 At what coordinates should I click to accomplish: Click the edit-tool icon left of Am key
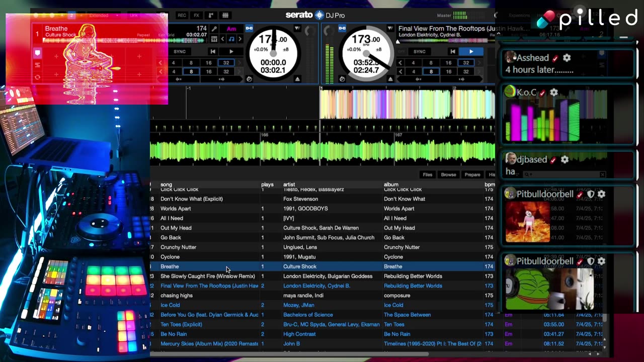coord(214,29)
